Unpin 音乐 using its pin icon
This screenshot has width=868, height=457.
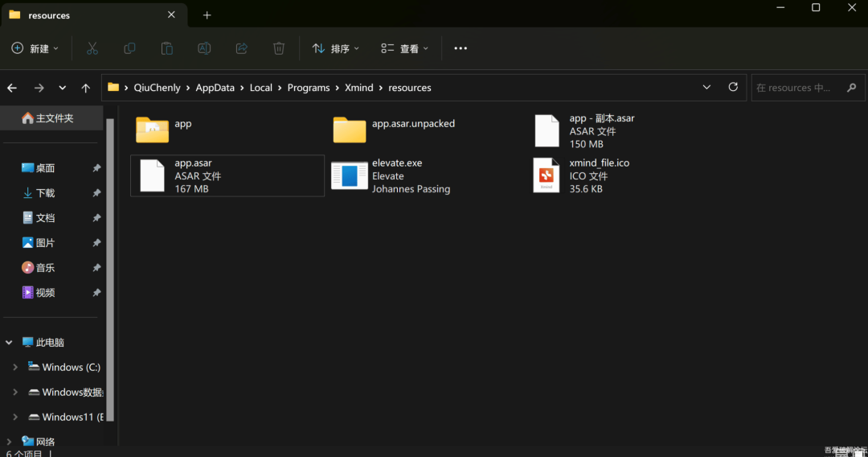coord(96,268)
